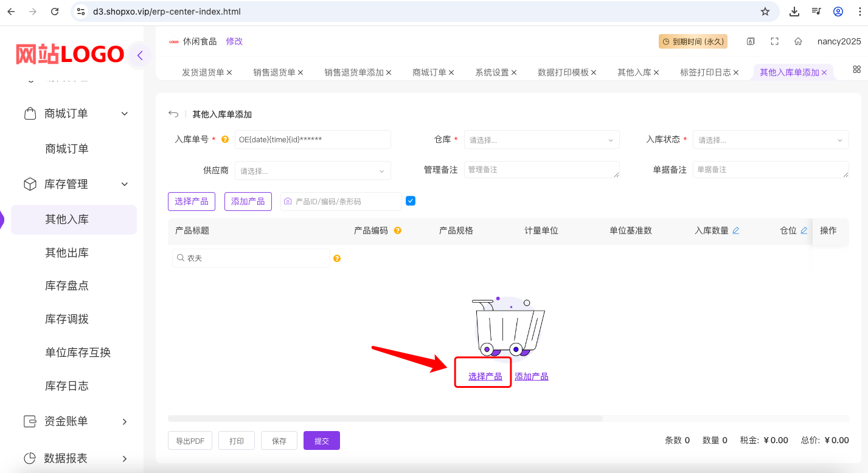Click the home icon in header
Viewport: 868px width, 473px height.
point(798,41)
